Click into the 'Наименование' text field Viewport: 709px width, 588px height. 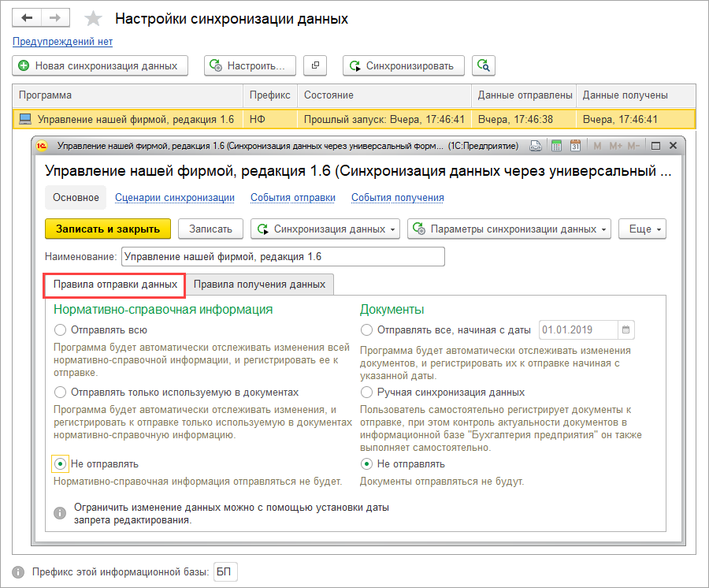[283, 257]
